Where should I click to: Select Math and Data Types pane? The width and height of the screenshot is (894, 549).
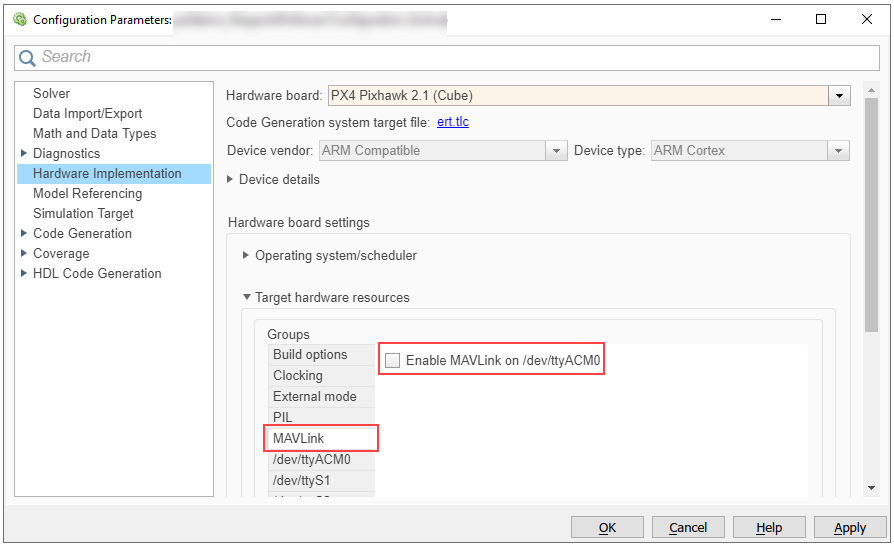click(95, 133)
